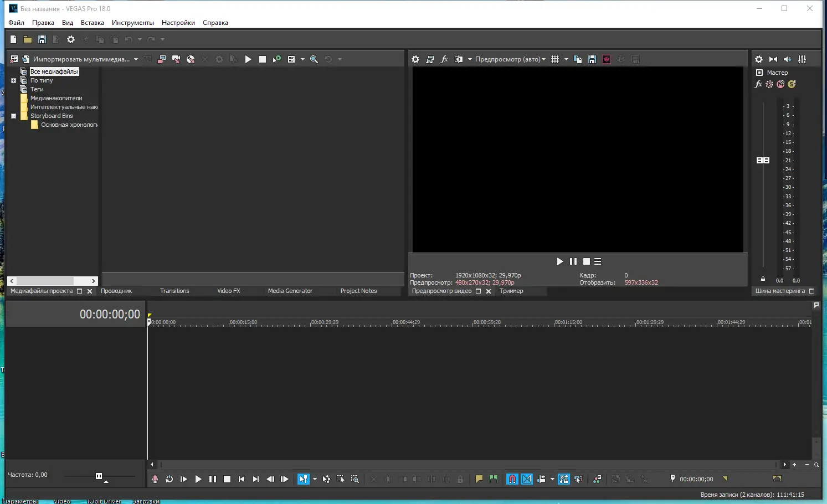
Task: Activate the Zoom Edit tool
Action: point(355,479)
